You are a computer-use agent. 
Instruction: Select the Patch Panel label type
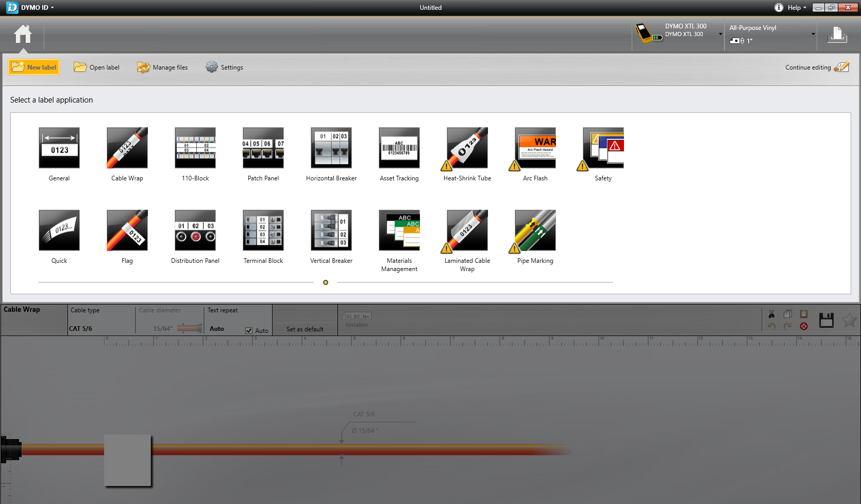coord(263,148)
